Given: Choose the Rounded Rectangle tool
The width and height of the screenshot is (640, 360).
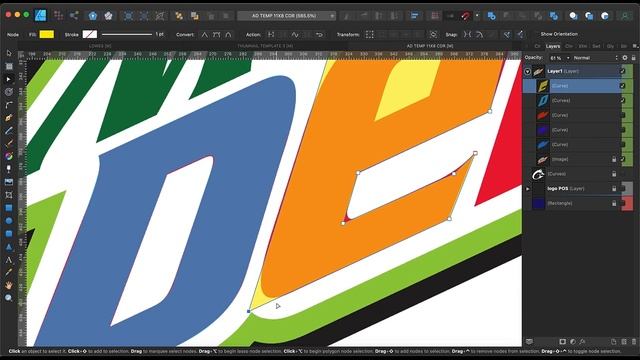Looking at the screenshot, I should (9, 234).
